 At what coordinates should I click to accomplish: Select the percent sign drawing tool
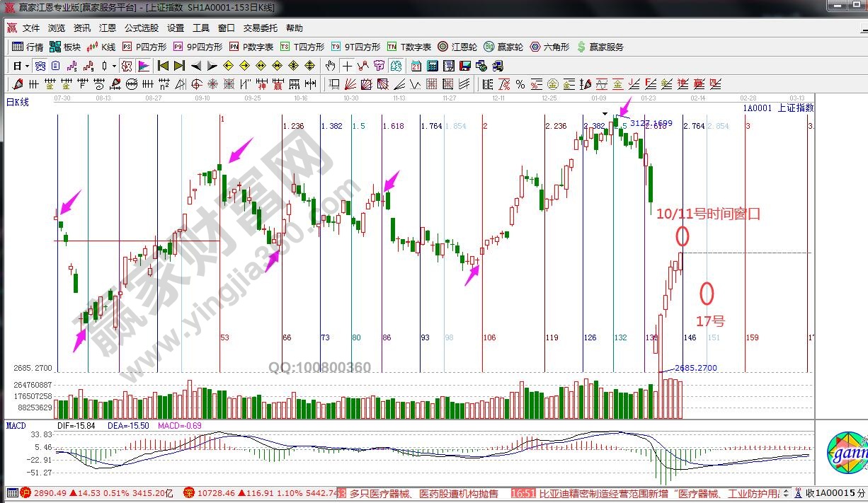520,84
